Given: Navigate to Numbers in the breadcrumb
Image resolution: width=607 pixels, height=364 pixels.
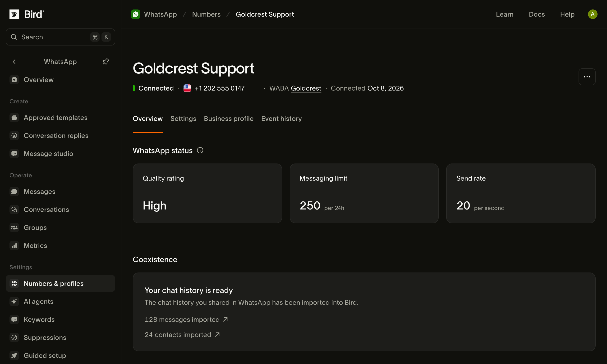Looking at the screenshot, I should click(206, 14).
